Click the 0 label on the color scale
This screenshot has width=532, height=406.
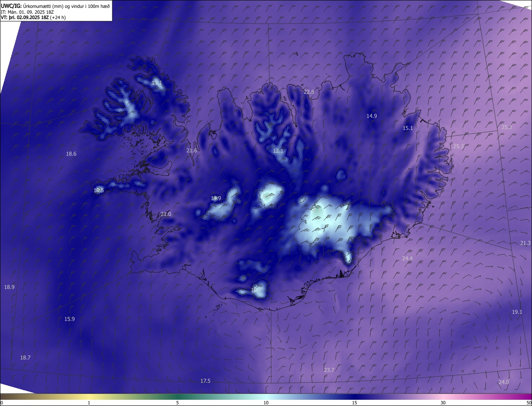tap(2, 403)
